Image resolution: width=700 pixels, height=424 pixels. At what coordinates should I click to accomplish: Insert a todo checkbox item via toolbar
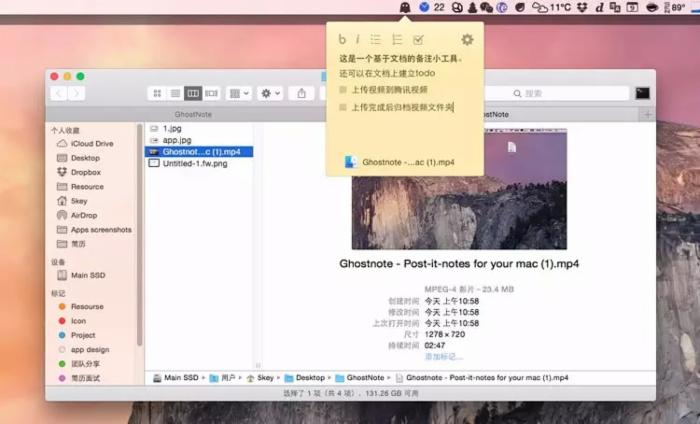pyautogui.click(x=418, y=40)
